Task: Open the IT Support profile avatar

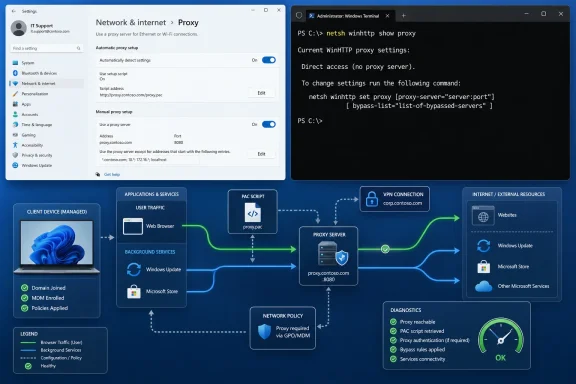Action: tap(18, 28)
